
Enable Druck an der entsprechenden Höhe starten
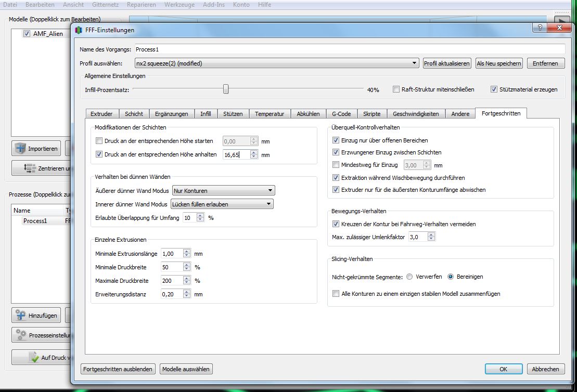point(99,140)
